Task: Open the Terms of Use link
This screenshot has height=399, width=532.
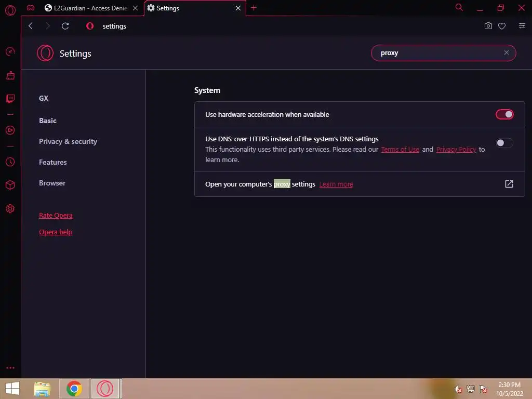Action: pyautogui.click(x=400, y=149)
